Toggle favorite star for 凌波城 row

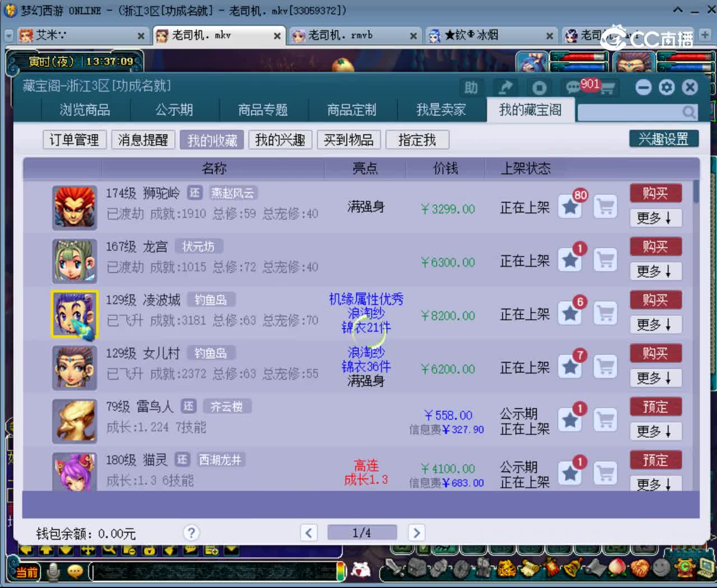(x=571, y=314)
